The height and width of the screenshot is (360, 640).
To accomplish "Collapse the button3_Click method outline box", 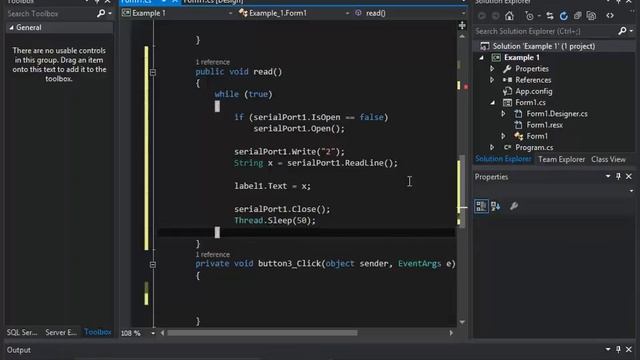I will (153, 264).
